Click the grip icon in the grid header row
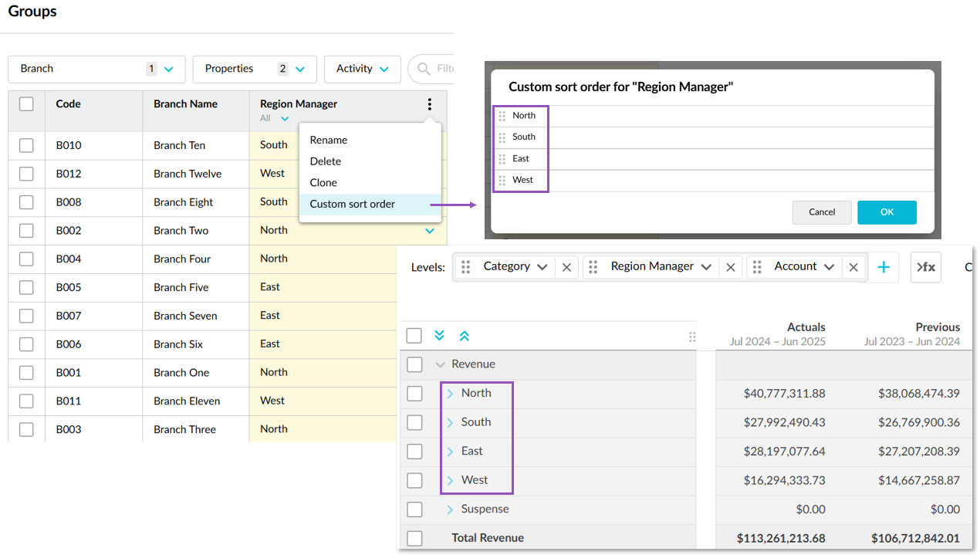The image size is (980, 555). [x=692, y=335]
